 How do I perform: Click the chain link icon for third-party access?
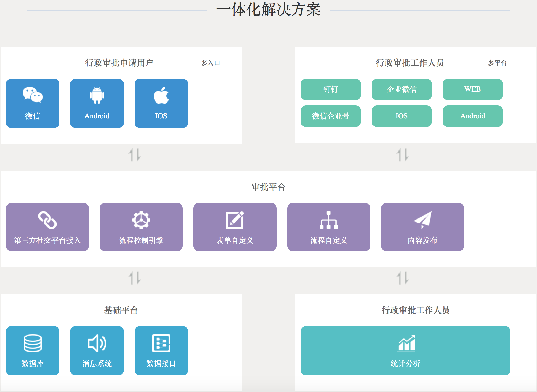(x=47, y=220)
